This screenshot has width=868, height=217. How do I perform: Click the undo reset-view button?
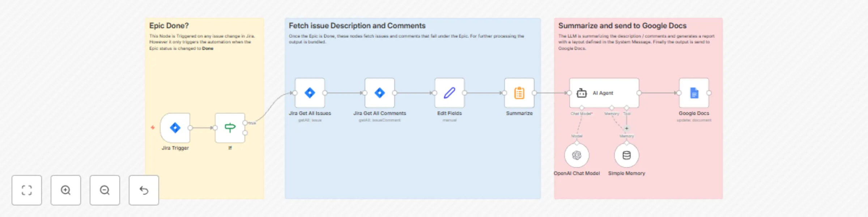(144, 190)
